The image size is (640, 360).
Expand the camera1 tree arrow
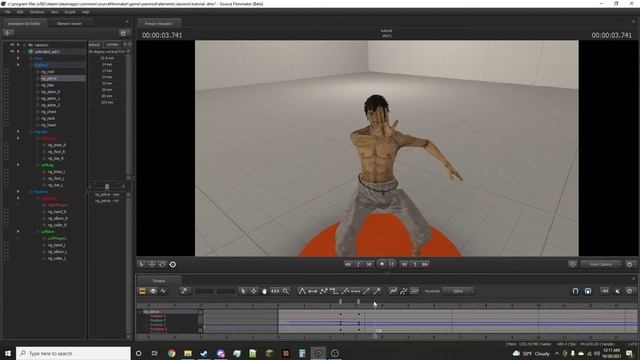[18, 44]
